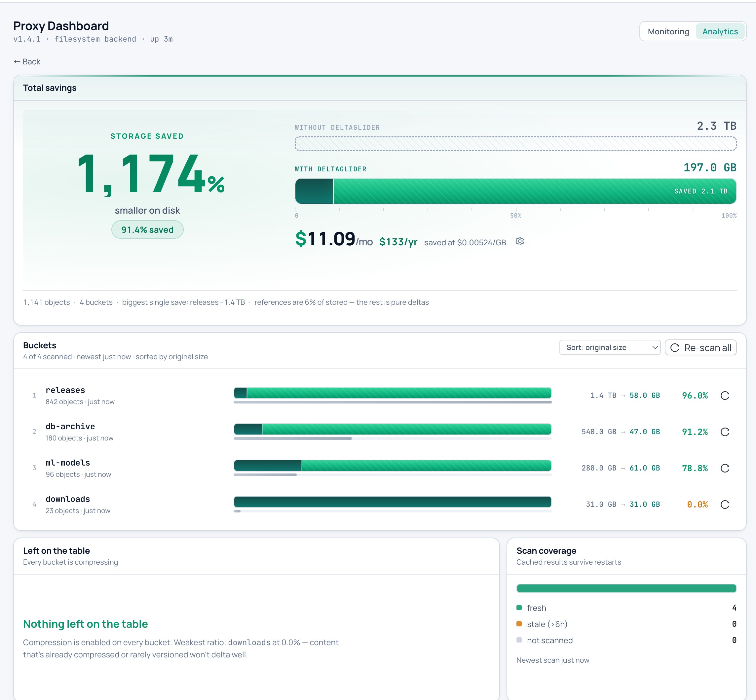Click the ml-models bucket compression bar
Viewport: 756px width, 700px height.
coord(393,466)
